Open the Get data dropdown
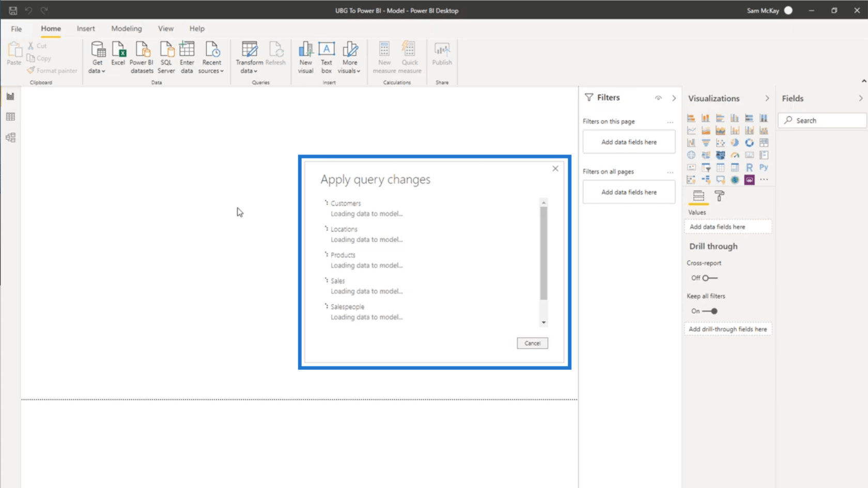The width and height of the screenshot is (868, 488). tap(97, 57)
